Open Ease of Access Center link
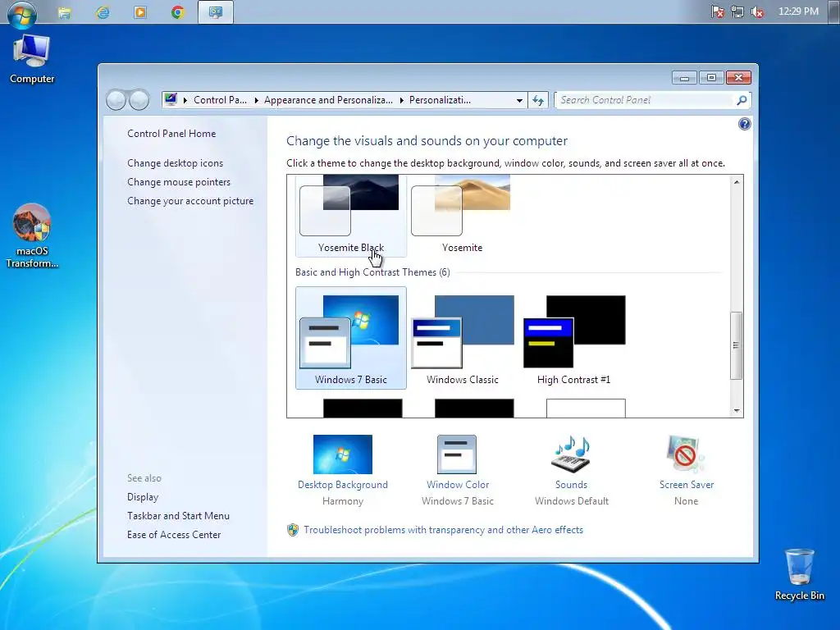Viewport: 840px width, 630px height. click(x=174, y=535)
